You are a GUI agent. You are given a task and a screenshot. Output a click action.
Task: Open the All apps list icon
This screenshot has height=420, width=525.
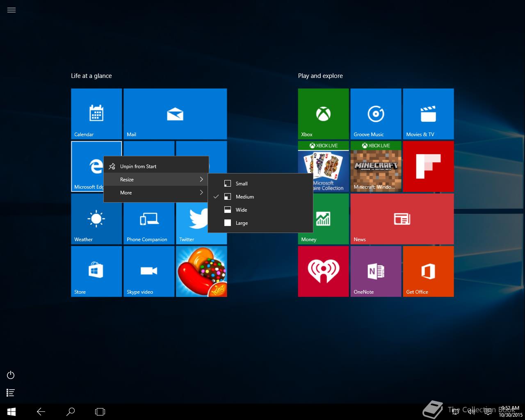(11, 393)
